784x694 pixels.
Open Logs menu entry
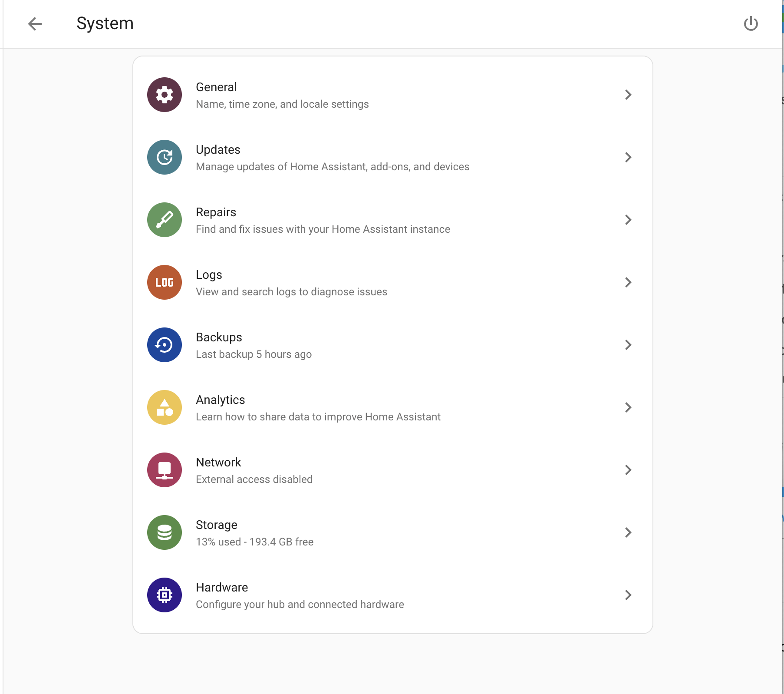tap(393, 282)
